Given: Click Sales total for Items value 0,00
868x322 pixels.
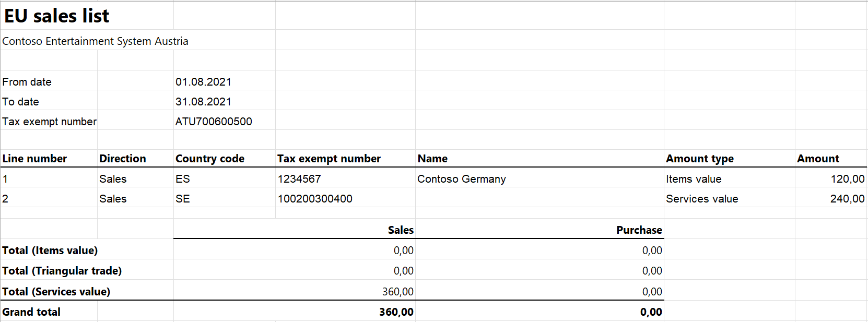Looking at the screenshot, I should point(403,251).
